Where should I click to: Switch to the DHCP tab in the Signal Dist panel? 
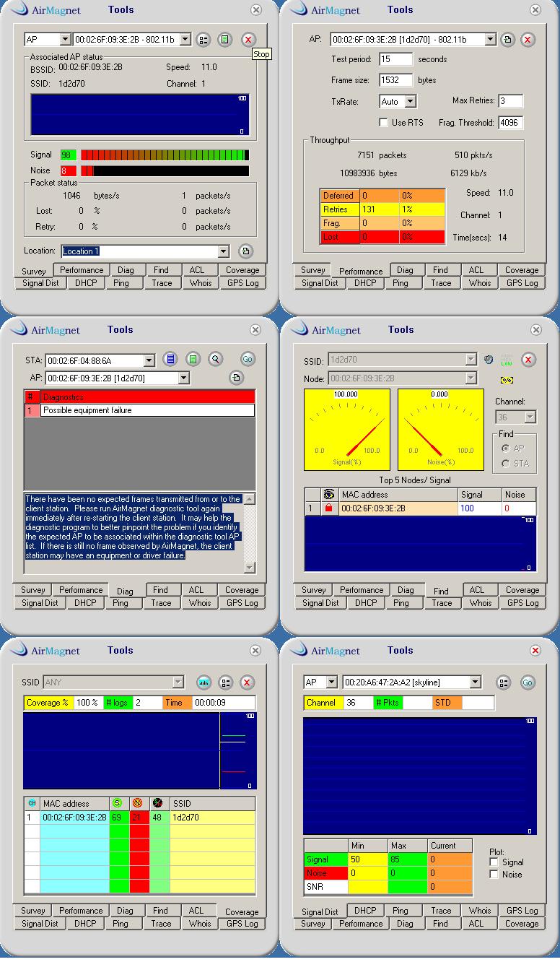click(x=365, y=911)
